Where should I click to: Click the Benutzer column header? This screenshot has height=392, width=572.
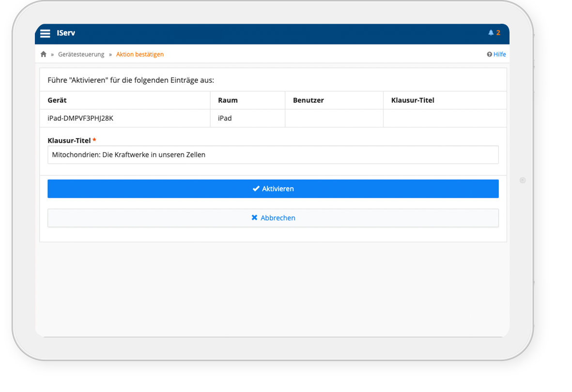334,100
